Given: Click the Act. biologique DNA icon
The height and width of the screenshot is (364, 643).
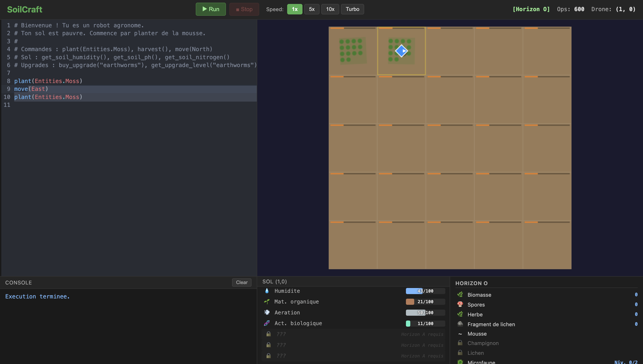Looking at the screenshot, I should tap(267, 323).
